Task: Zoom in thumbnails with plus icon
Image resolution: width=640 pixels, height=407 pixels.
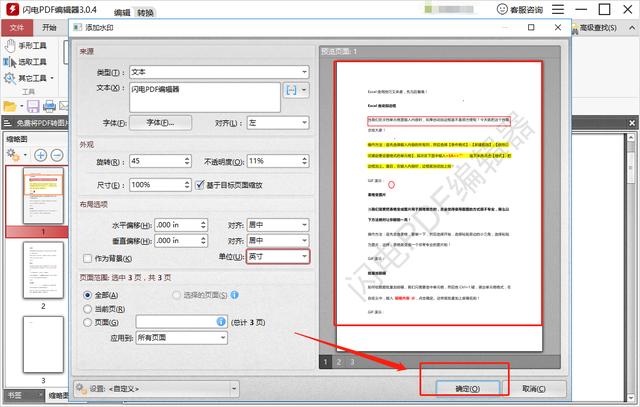Action: (41, 155)
